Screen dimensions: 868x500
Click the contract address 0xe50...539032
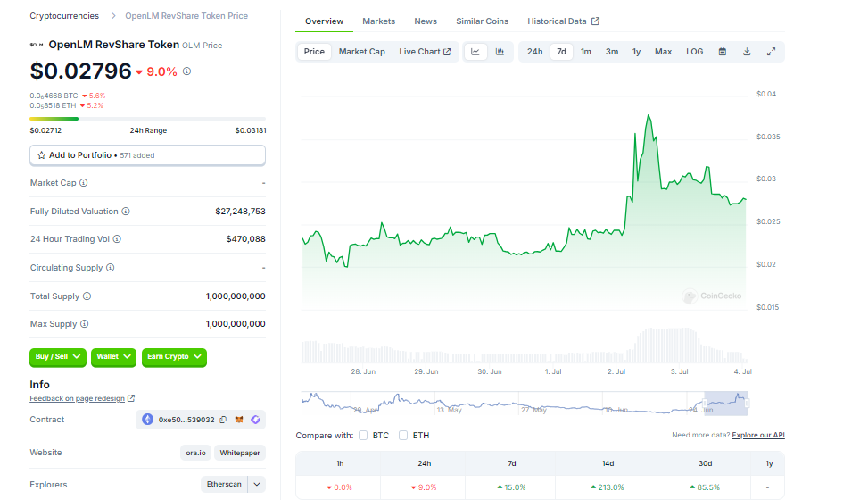click(x=186, y=420)
